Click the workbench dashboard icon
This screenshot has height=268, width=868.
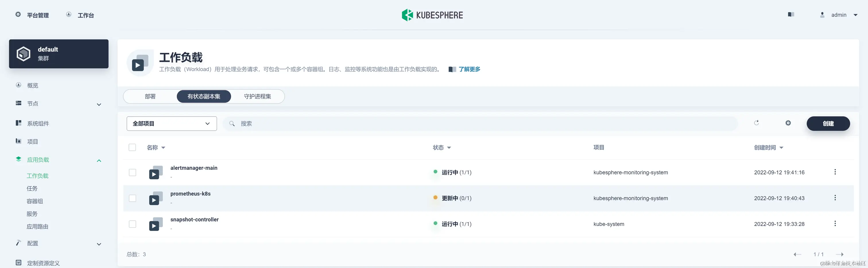(x=69, y=14)
